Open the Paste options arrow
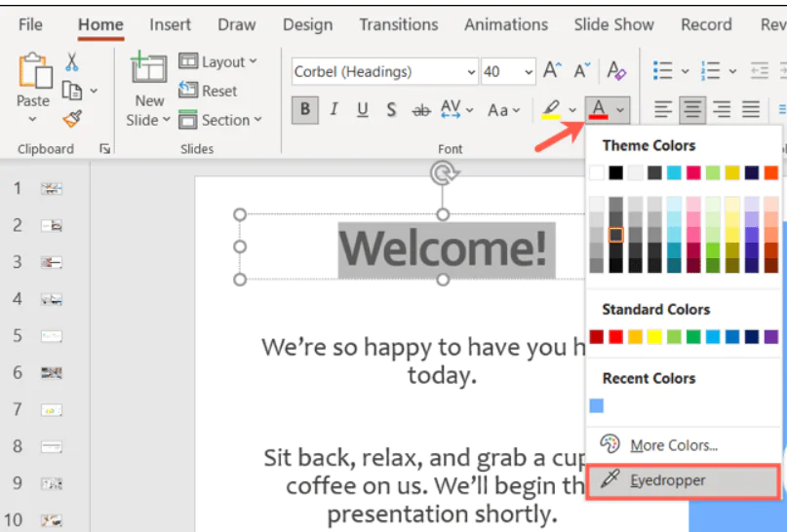This screenshot has width=787, height=532. (x=32, y=119)
